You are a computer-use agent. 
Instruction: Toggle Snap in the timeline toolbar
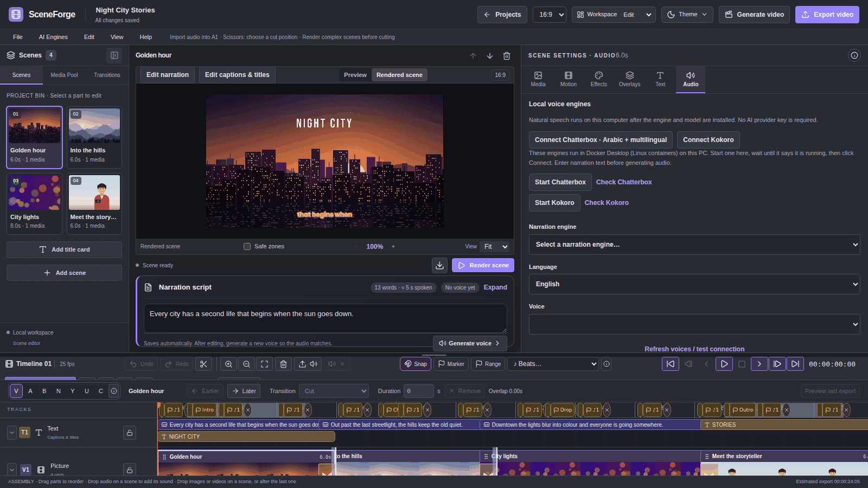pyautogui.click(x=416, y=364)
